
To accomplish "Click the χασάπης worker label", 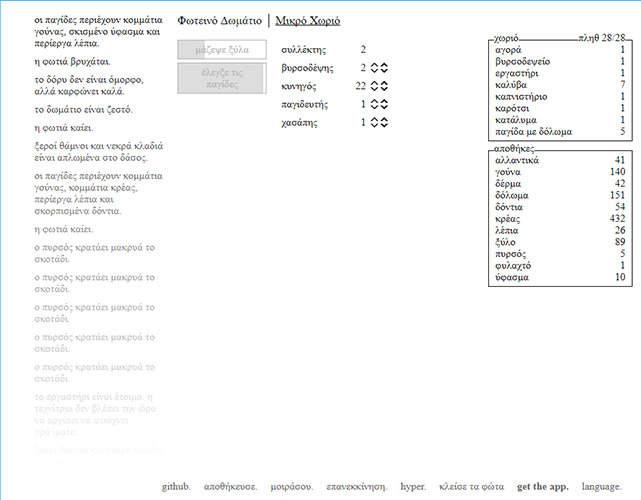I will (299, 123).
